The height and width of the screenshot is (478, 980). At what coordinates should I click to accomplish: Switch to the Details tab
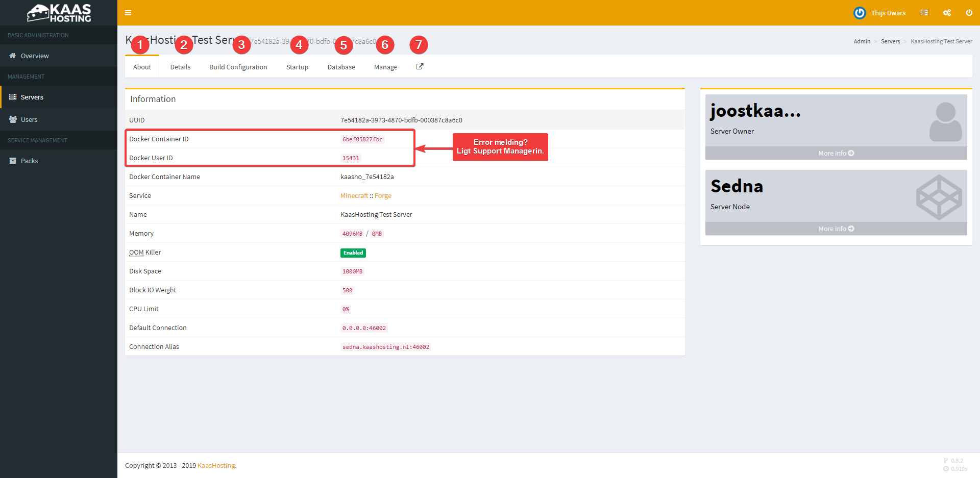pos(180,67)
